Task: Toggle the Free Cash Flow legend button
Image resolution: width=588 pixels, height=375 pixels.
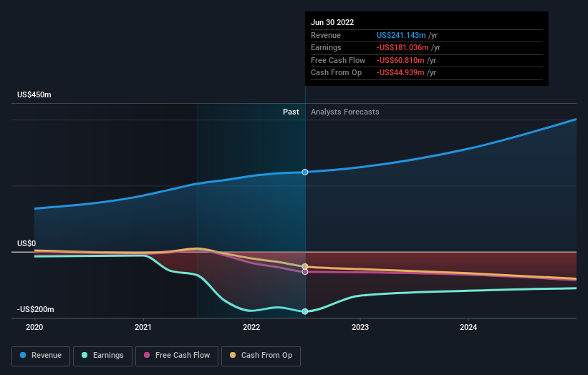Action: pos(177,356)
